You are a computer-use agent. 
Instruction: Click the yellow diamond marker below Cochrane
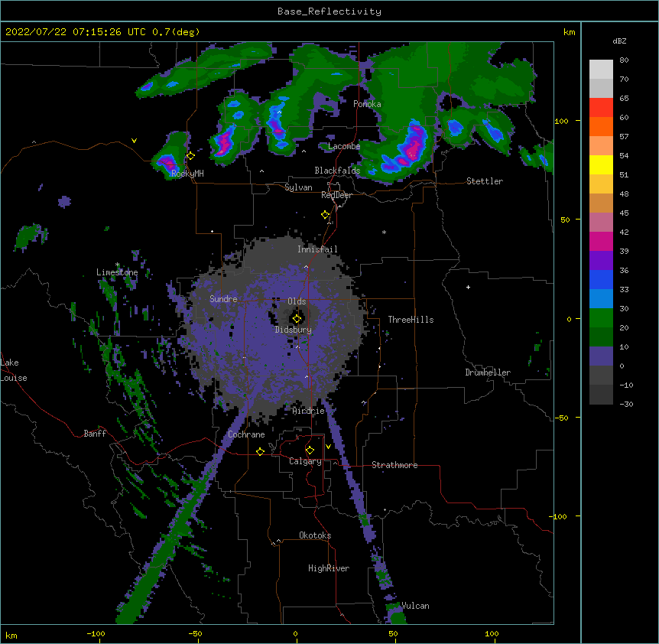click(260, 451)
